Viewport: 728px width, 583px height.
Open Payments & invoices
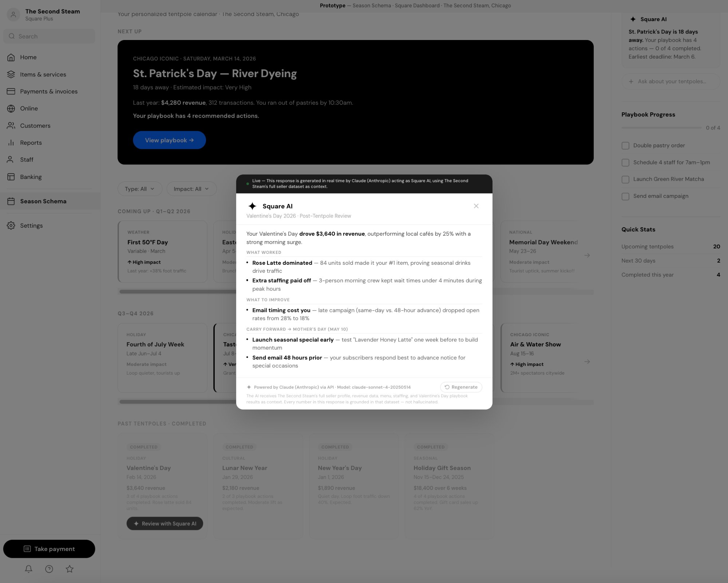pyautogui.click(x=49, y=91)
